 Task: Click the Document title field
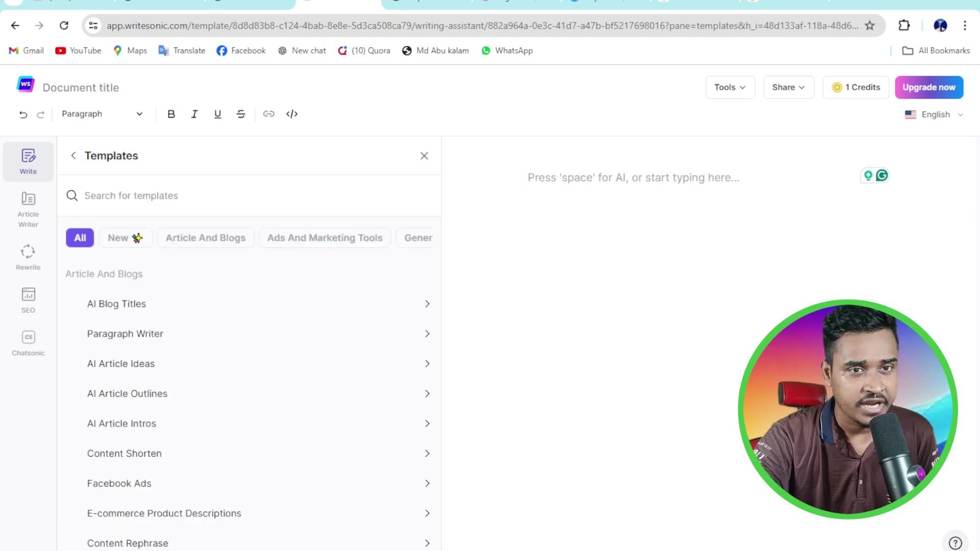click(81, 88)
